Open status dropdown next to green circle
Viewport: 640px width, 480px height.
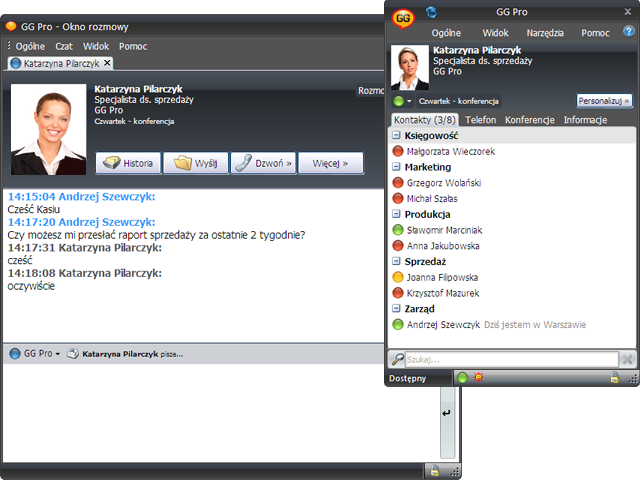(x=409, y=101)
